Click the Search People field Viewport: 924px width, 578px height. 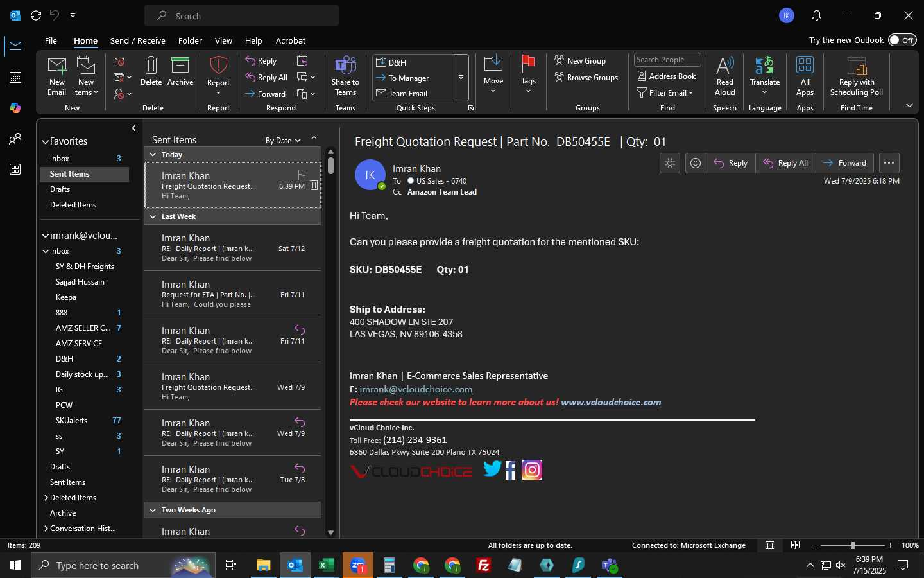click(x=667, y=60)
